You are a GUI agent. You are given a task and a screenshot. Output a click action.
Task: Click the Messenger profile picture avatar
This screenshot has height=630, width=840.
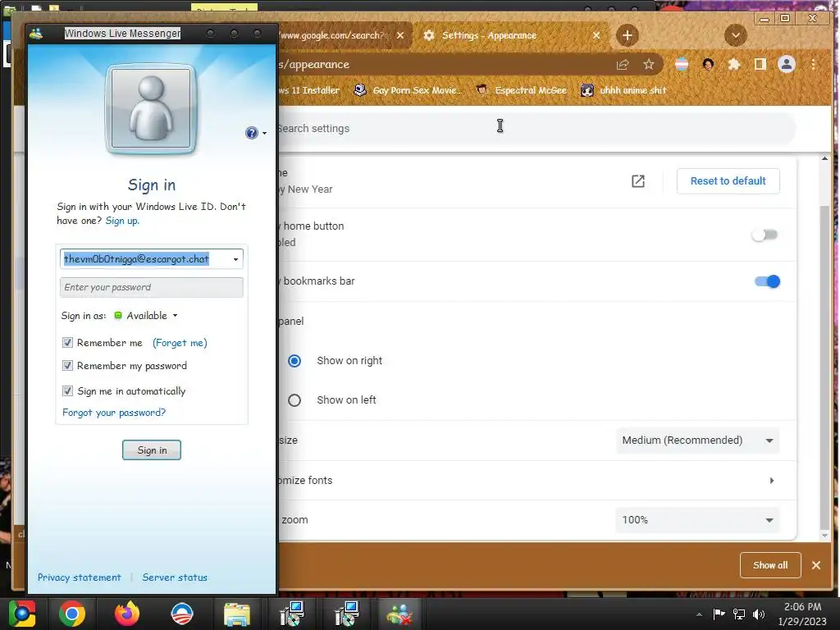[151, 108]
